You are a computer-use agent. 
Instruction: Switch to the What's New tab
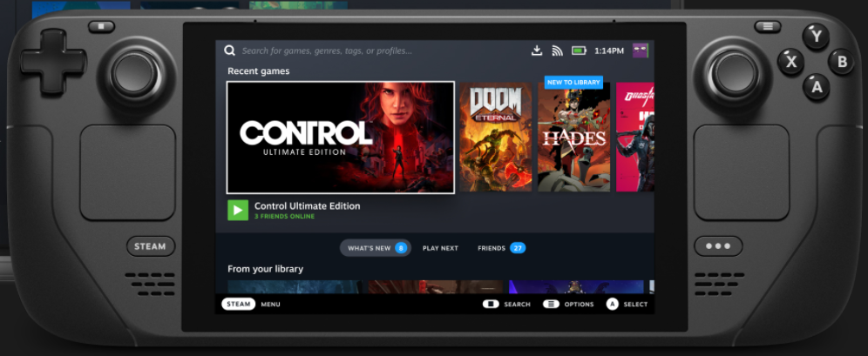(376, 248)
